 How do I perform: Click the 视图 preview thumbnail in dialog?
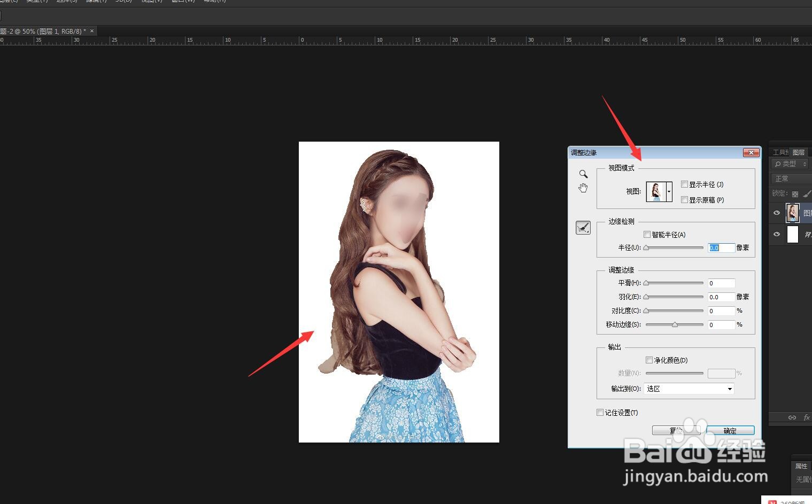point(656,192)
